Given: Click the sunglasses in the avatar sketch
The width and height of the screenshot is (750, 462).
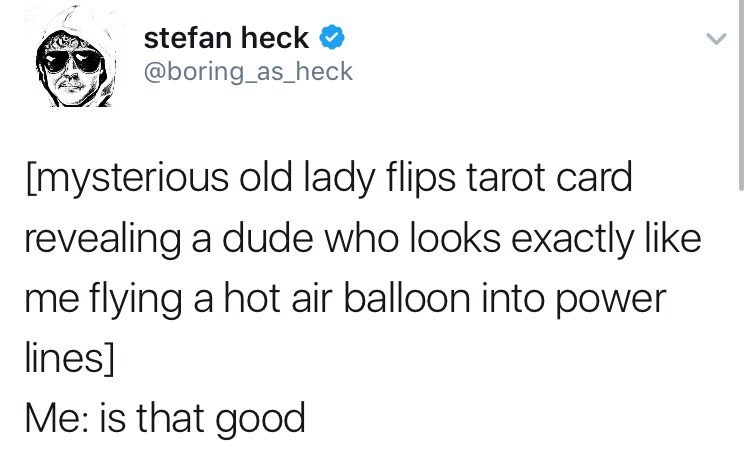Looking at the screenshot, I should pos(73,61).
